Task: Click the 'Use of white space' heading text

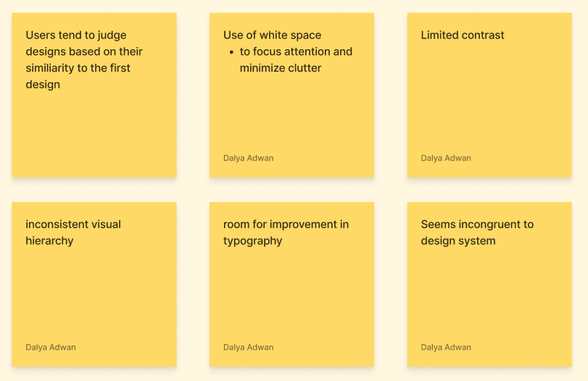Action: 273,35
